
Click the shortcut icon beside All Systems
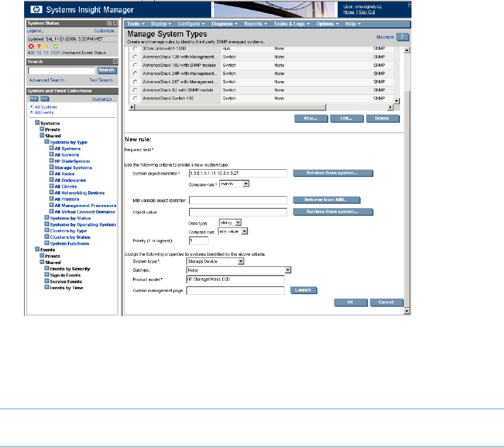coord(32,106)
